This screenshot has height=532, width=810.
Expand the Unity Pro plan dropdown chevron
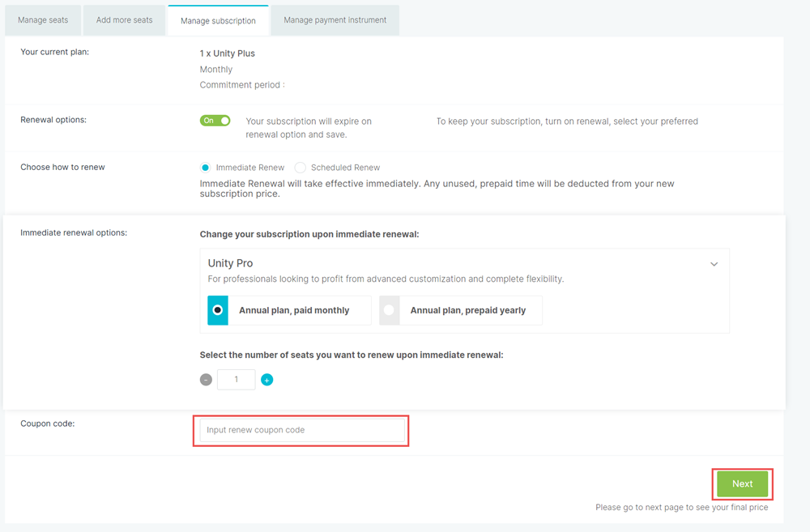714,264
